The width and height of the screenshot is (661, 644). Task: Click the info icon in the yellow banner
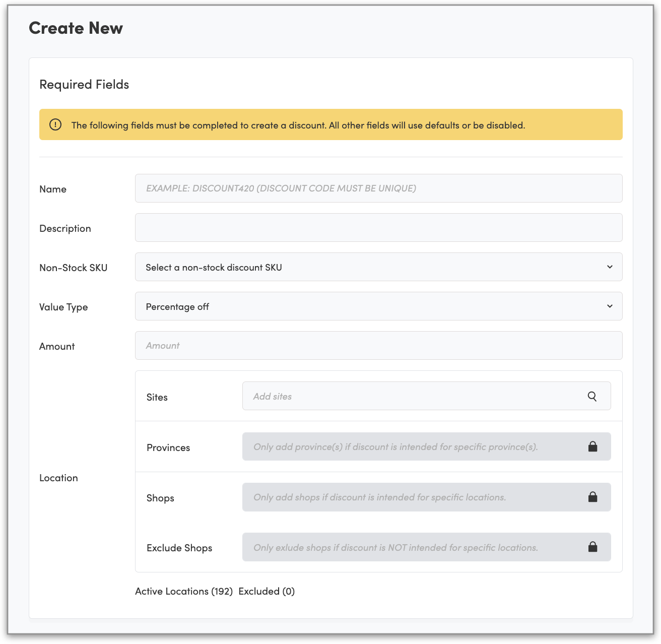coord(55,124)
